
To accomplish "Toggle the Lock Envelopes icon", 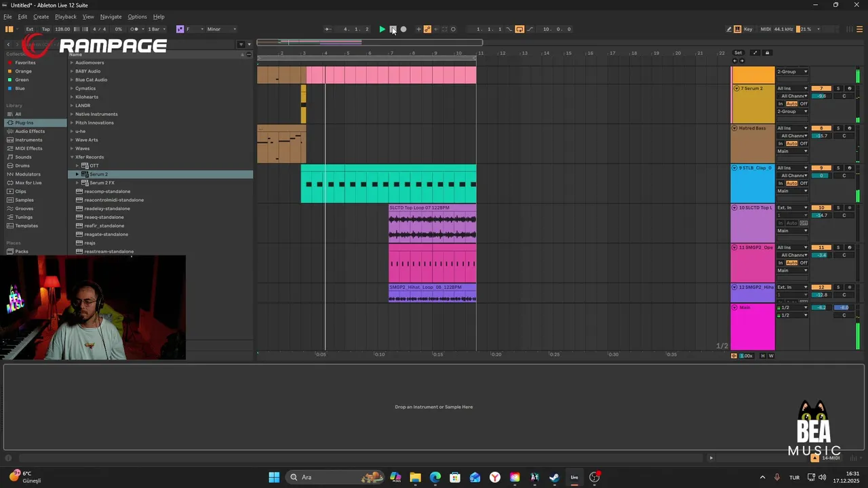I will click(x=767, y=53).
